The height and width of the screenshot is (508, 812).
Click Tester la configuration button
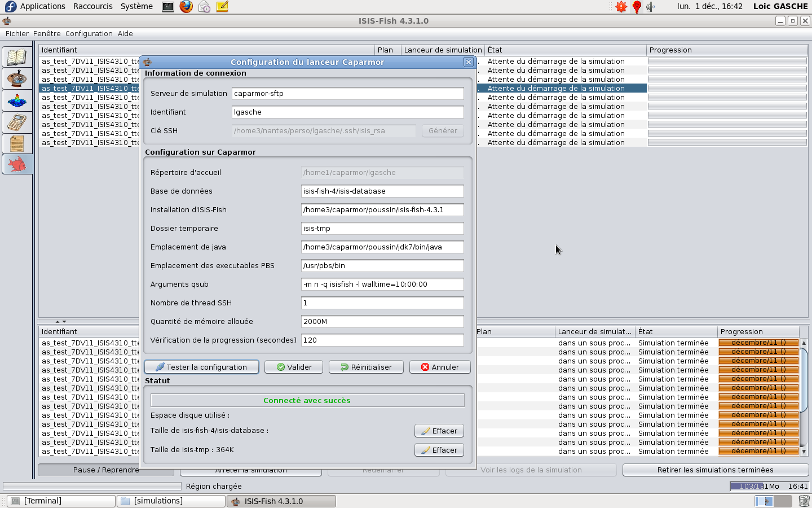201,367
